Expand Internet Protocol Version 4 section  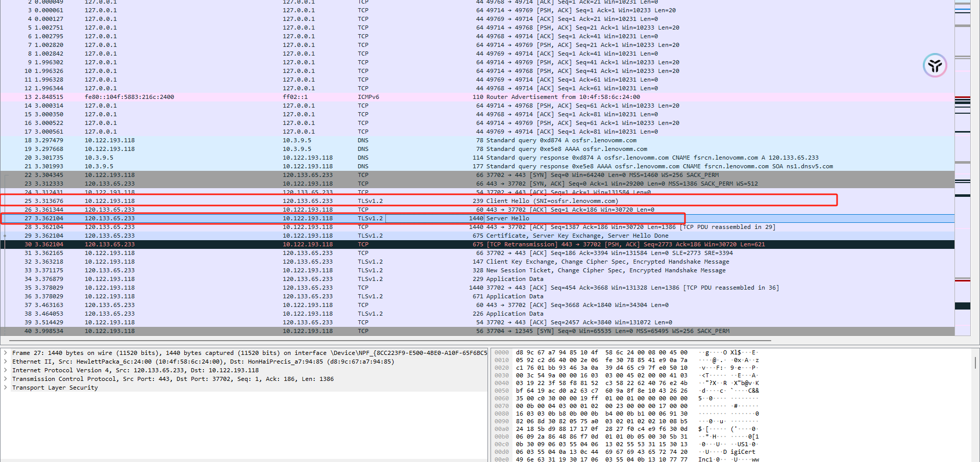[x=6, y=370]
